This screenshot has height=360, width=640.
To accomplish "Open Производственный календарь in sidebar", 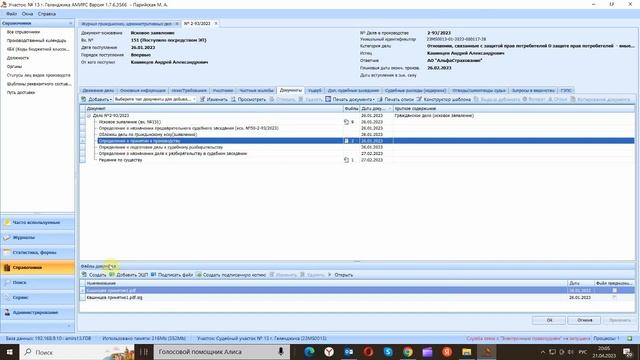I will point(36,40).
